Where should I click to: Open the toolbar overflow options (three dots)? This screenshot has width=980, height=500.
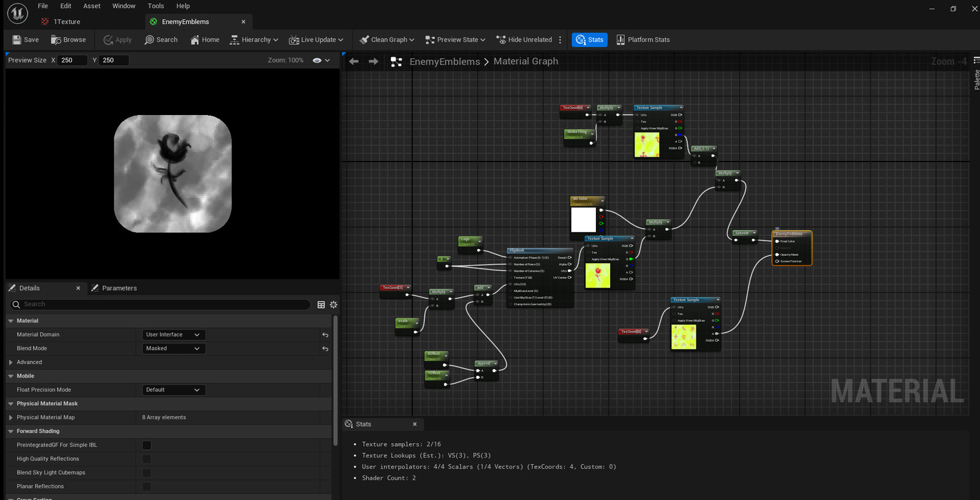[x=560, y=40]
